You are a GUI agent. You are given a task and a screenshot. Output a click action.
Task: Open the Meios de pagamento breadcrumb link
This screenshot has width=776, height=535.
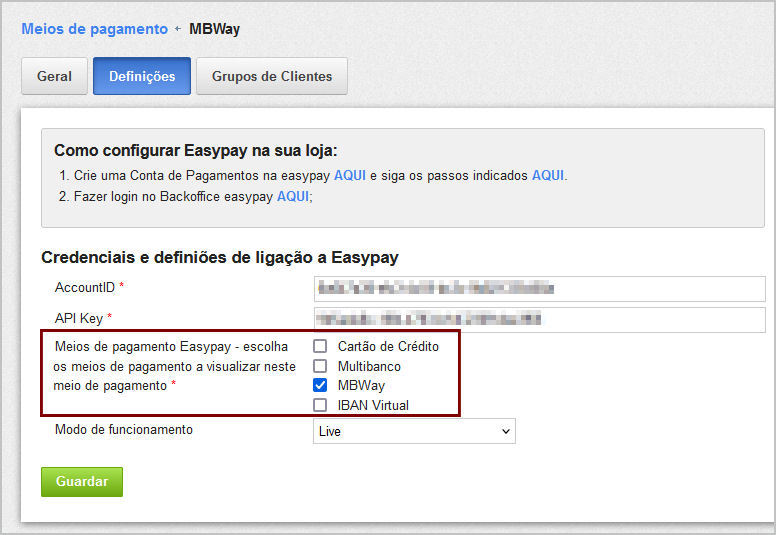(95, 29)
